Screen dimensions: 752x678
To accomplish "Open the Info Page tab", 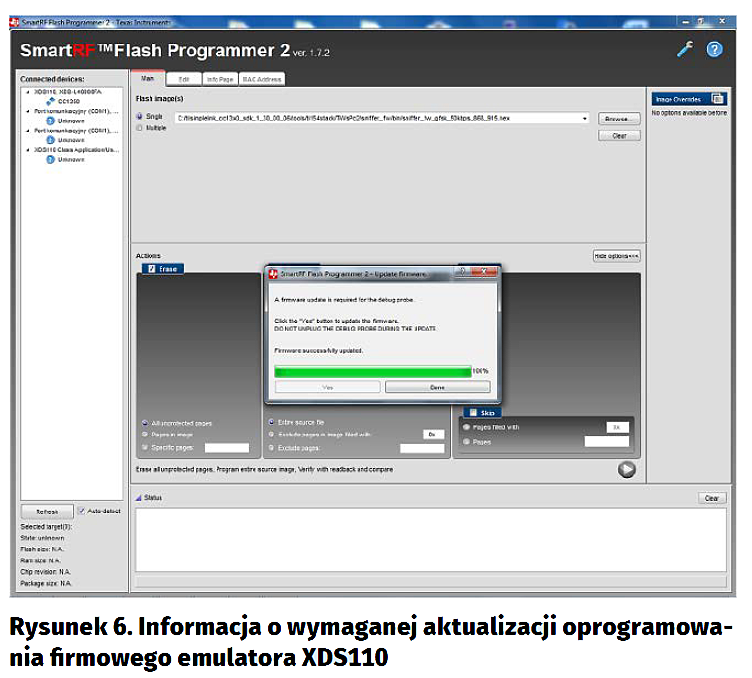I will pyautogui.click(x=218, y=79).
